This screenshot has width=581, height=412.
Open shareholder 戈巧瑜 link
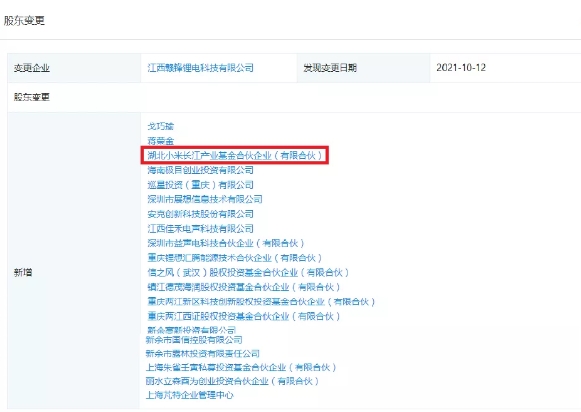(160, 126)
